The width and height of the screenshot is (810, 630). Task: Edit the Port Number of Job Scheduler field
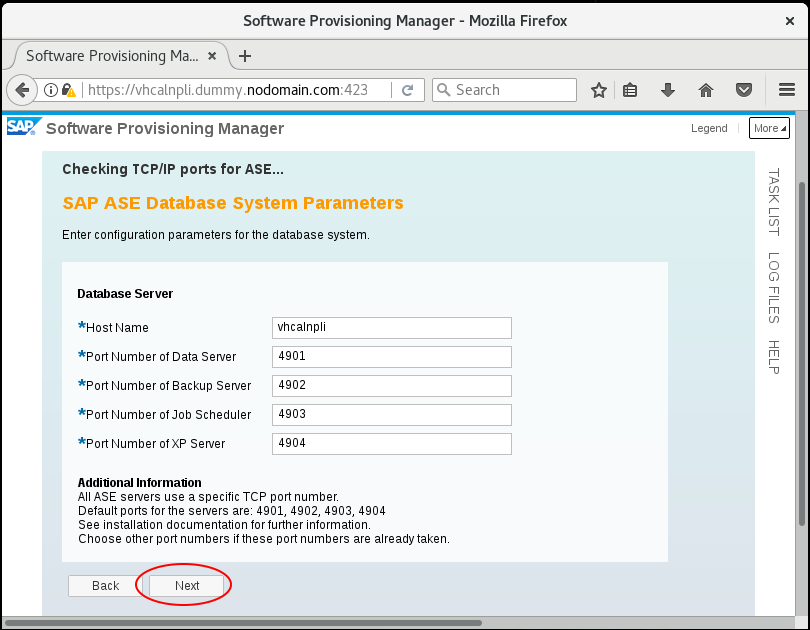(x=392, y=415)
